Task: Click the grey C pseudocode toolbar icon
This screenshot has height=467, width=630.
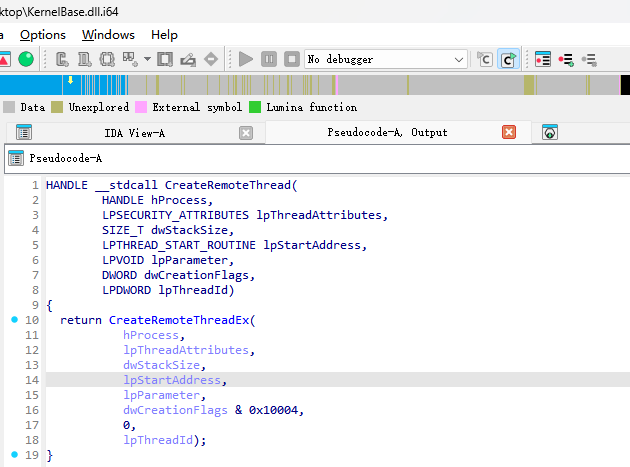Action: (485, 59)
